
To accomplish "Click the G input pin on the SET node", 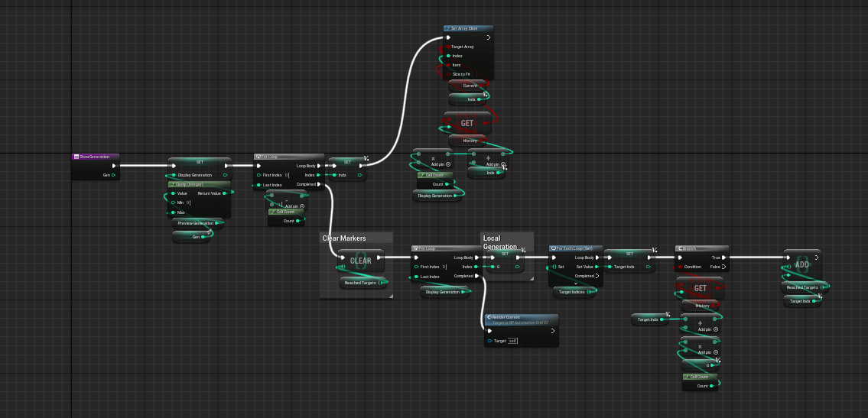I will coord(493,267).
